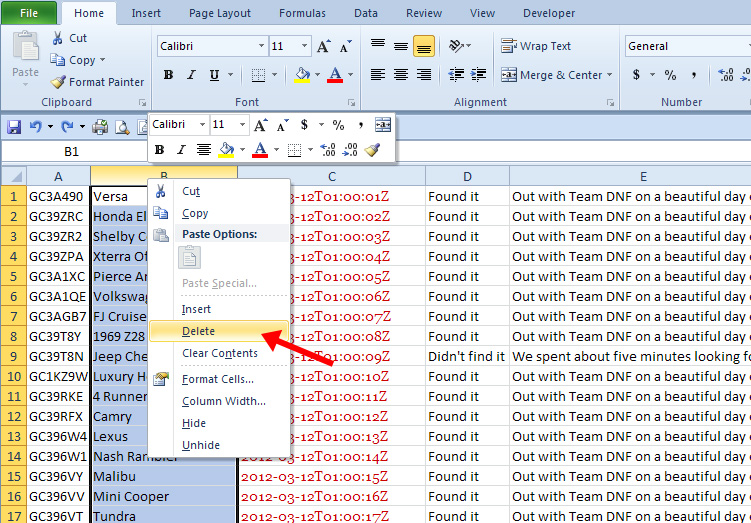Click the Redo arrow icon
Viewport: 751px width, 523px height.
pyautogui.click(x=67, y=126)
